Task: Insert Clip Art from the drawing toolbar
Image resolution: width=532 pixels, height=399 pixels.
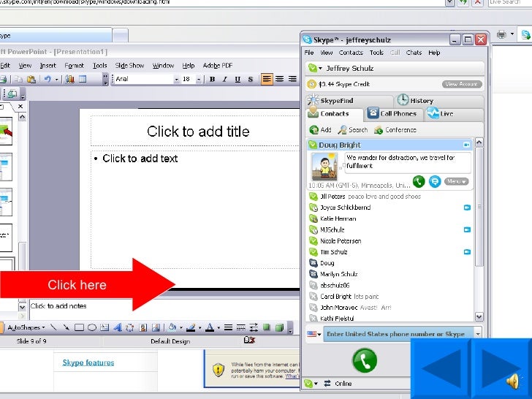Action: coord(142,327)
